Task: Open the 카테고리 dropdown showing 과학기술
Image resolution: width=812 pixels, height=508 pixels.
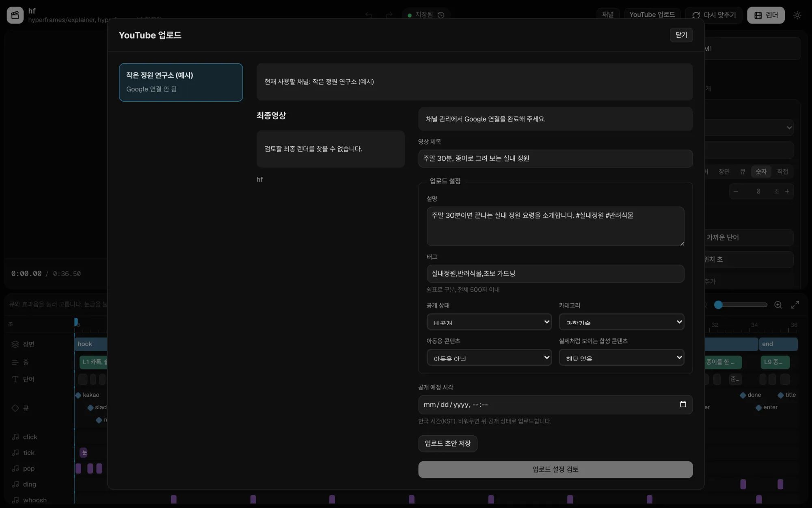Action: (x=622, y=322)
